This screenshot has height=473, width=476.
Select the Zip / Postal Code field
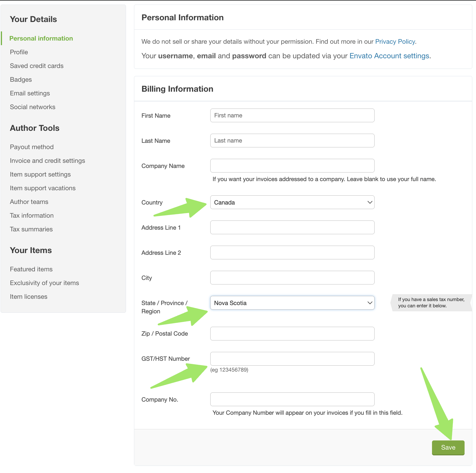tap(292, 334)
